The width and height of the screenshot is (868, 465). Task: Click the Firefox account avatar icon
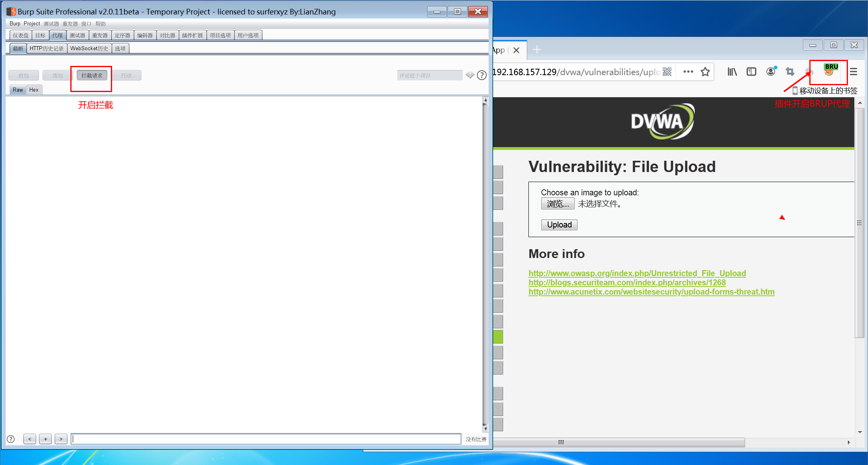(770, 72)
